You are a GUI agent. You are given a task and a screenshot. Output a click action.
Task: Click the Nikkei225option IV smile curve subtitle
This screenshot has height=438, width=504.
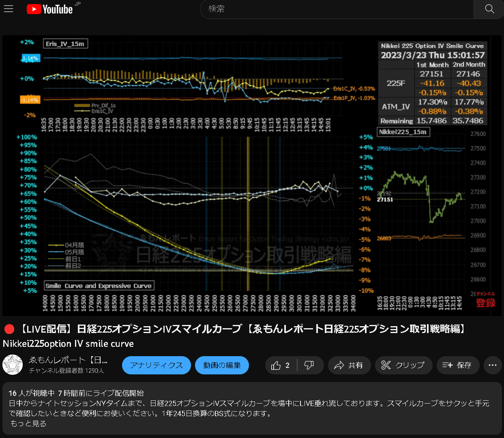coord(68,344)
